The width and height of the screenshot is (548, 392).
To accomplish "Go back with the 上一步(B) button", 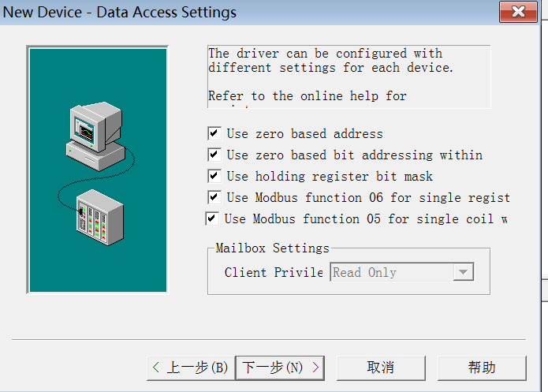I will pos(191,368).
